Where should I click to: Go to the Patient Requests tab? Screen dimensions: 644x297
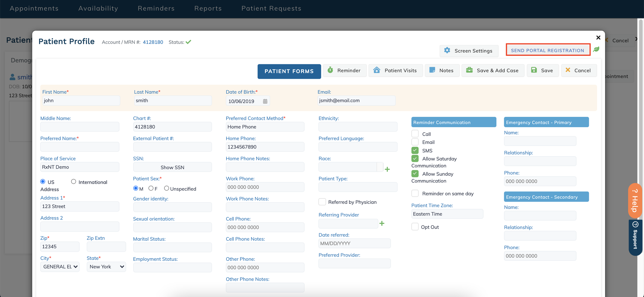coord(271,8)
